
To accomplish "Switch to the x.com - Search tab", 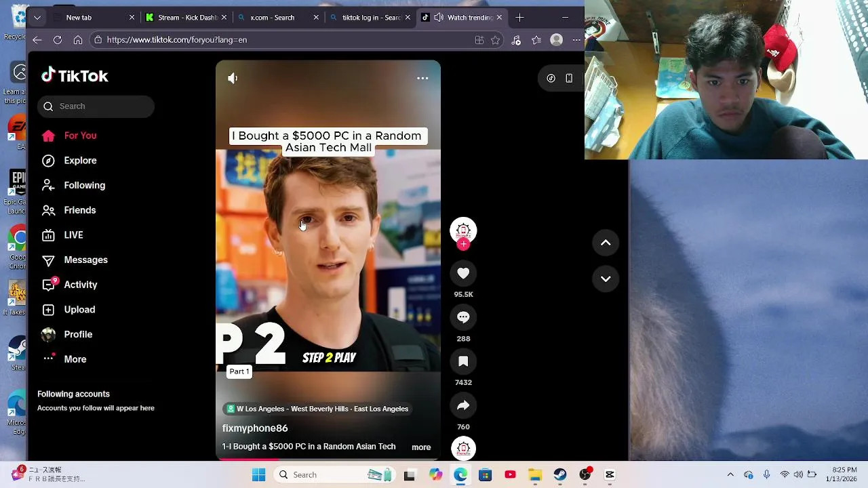I will coord(277,18).
